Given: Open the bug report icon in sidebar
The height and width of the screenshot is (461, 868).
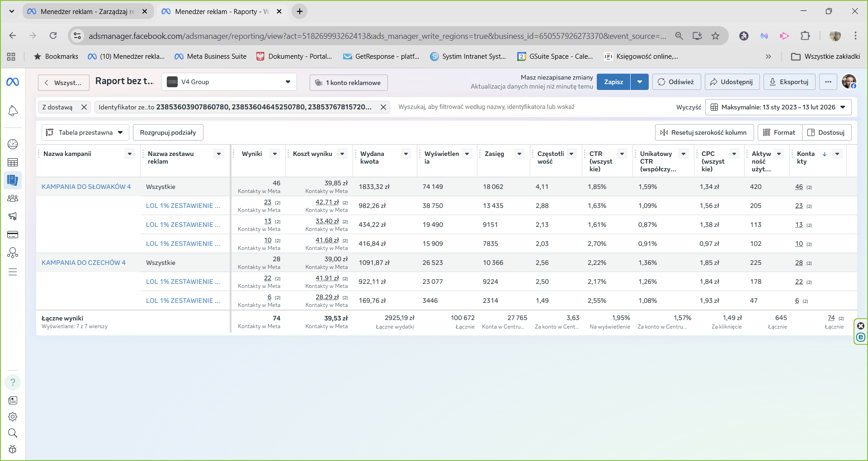Looking at the screenshot, I should pyautogui.click(x=13, y=449).
